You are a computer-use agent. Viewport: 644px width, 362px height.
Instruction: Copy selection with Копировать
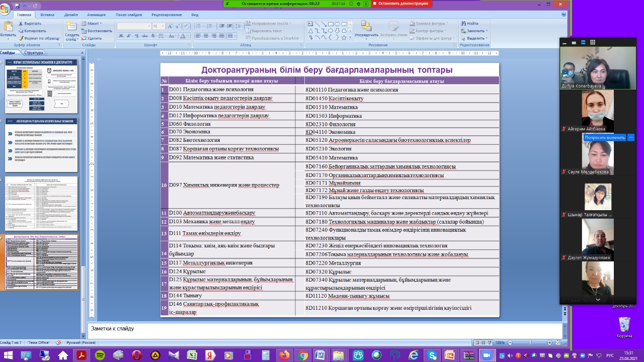point(32,31)
